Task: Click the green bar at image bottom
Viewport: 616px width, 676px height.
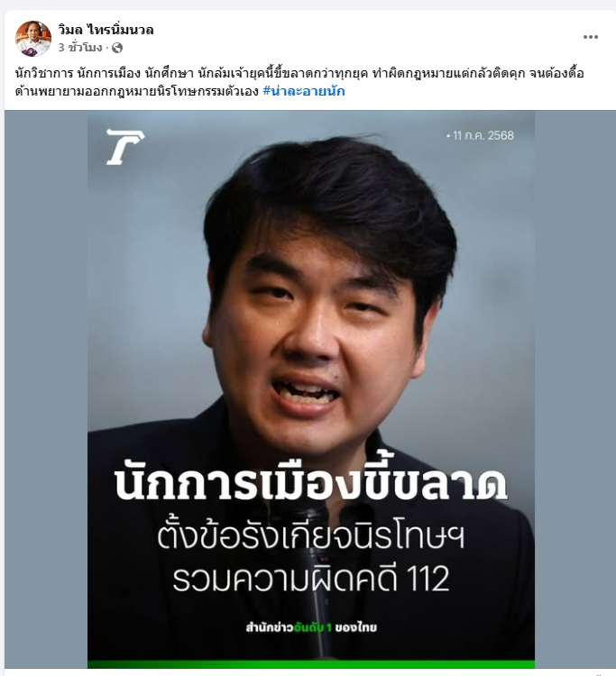Action: coord(311,664)
